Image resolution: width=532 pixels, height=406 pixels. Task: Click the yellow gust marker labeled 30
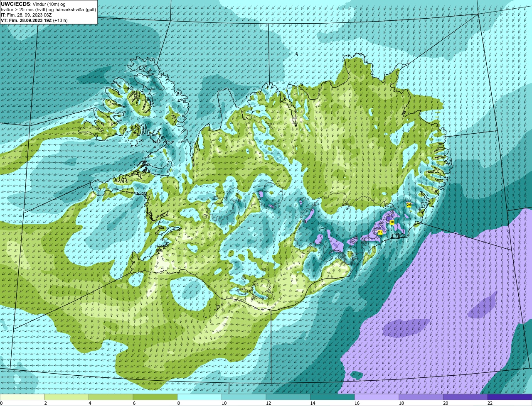point(392,223)
